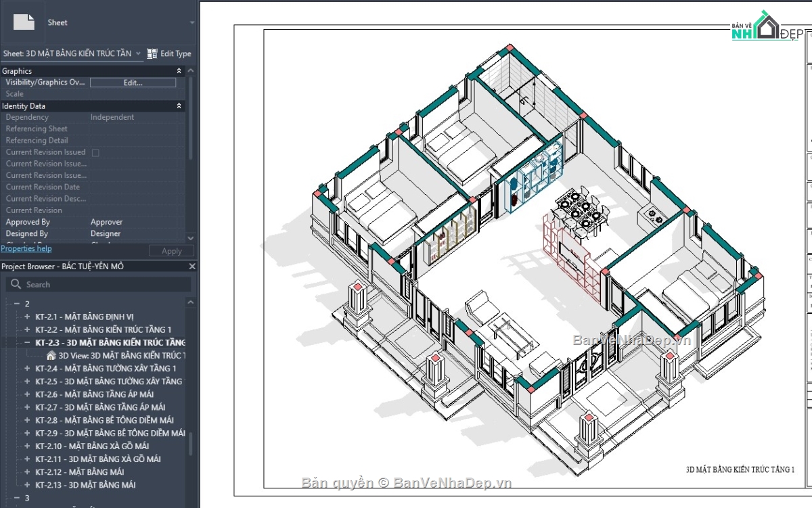This screenshot has height=508, width=812.
Task: Select KT-2.1 - MẶT BẰNG ĐỊNH VỊ sheet
Action: click(x=85, y=317)
